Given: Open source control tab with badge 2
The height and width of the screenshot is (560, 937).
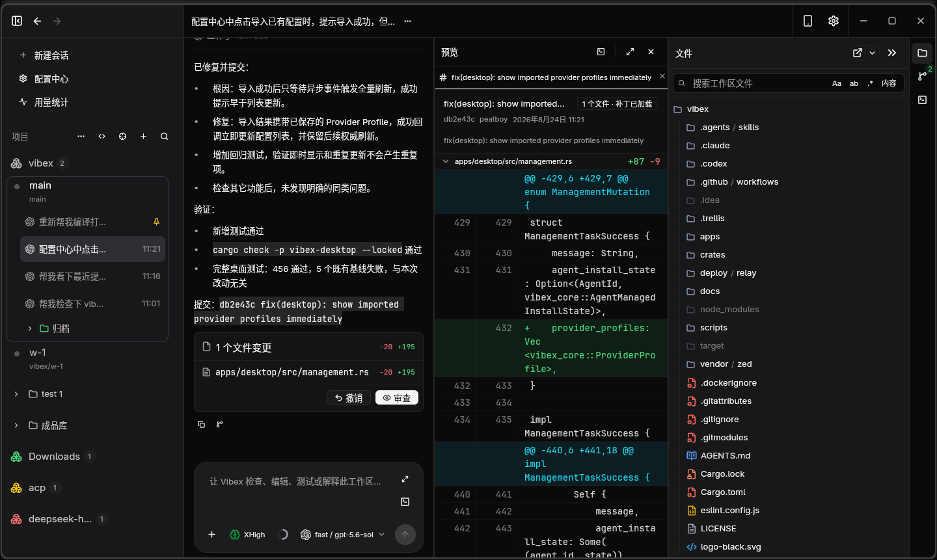Looking at the screenshot, I should (922, 76).
